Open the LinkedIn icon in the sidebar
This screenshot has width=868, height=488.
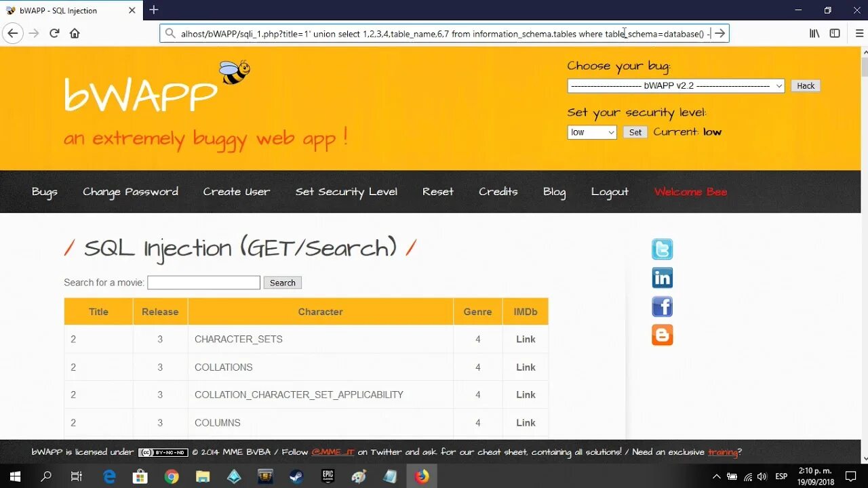(663, 278)
